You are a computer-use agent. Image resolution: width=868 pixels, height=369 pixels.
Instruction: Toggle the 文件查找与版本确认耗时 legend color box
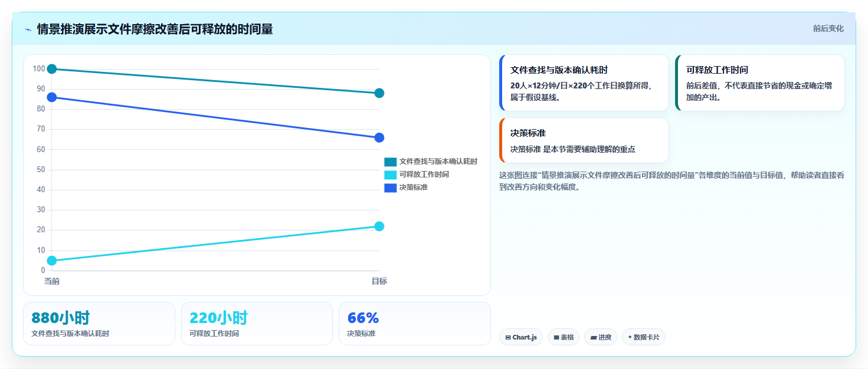tap(390, 162)
